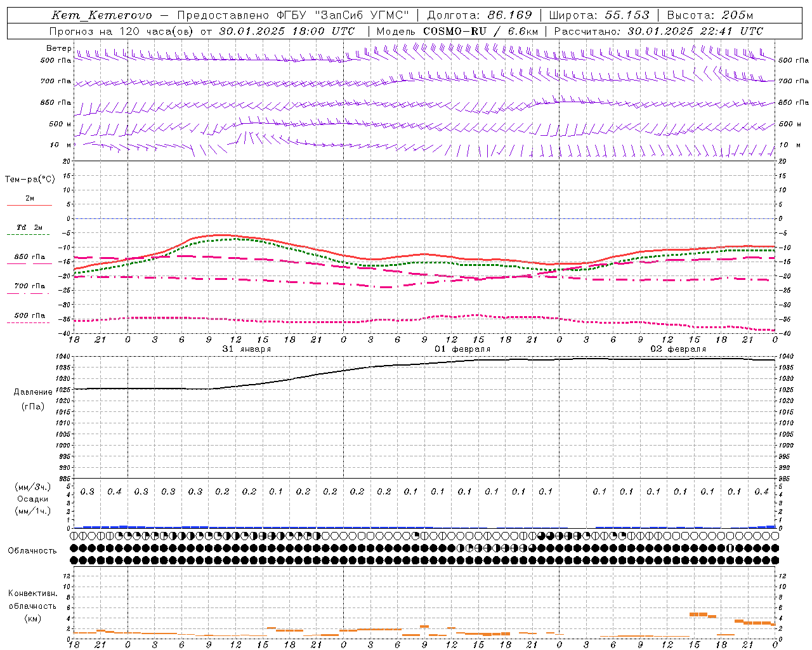812x650 pixels.
Task: Click the forecast start 30.01.2025 18:00 UTC
Action: pyautogui.click(x=287, y=31)
